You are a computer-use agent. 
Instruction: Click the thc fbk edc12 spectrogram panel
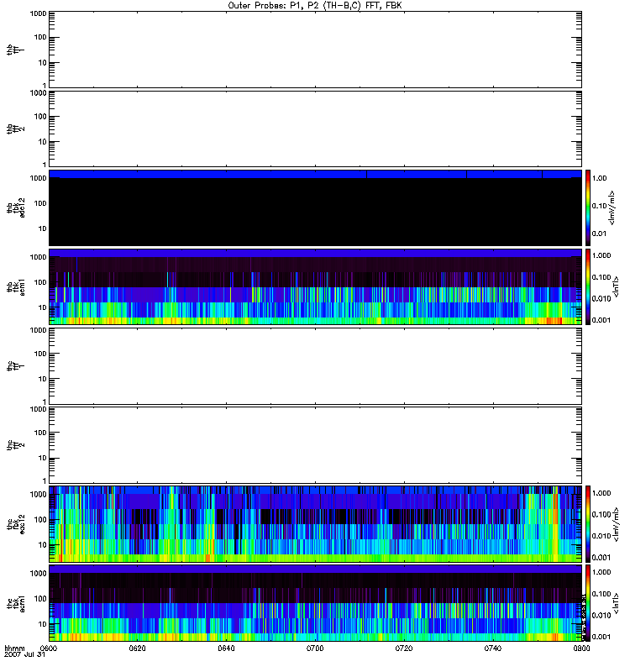[315, 523]
